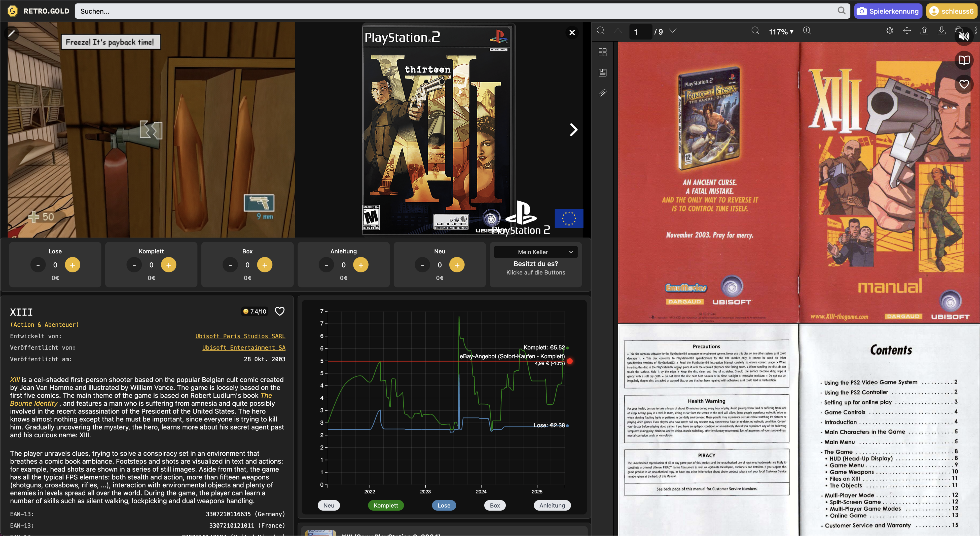980x536 pixels.
Task: Show page thumbnails in the PDF sidebar
Action: pos(603,52)
